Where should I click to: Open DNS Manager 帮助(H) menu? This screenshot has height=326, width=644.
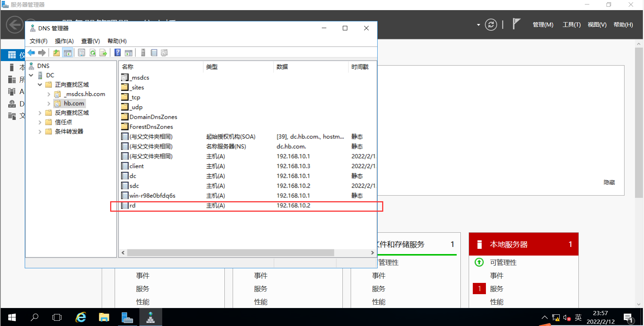117,41
